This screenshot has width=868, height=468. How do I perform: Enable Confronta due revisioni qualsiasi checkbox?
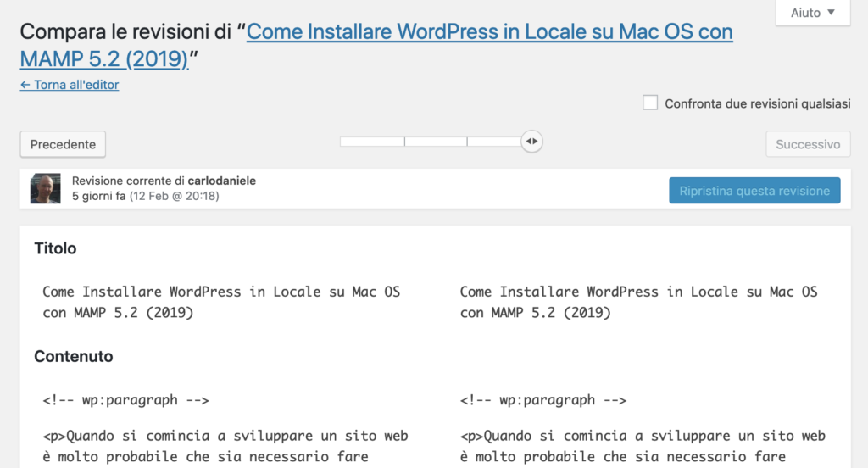coord(650,103)
